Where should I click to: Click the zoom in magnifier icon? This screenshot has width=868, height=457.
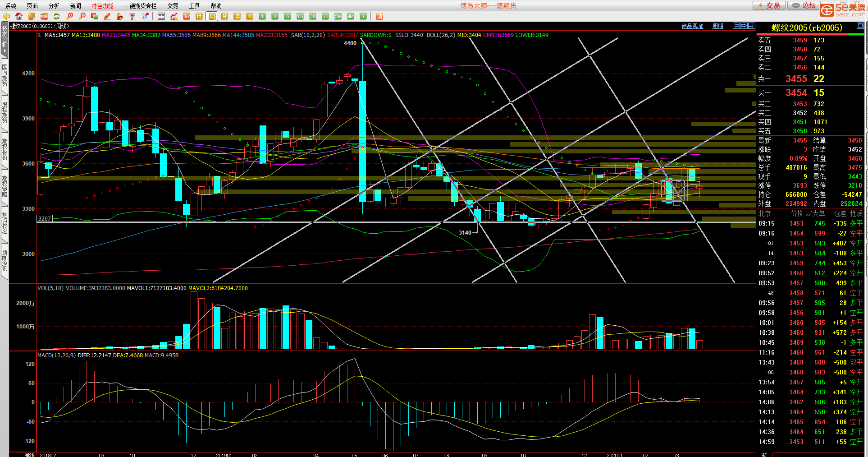click(x=69, y=16)
